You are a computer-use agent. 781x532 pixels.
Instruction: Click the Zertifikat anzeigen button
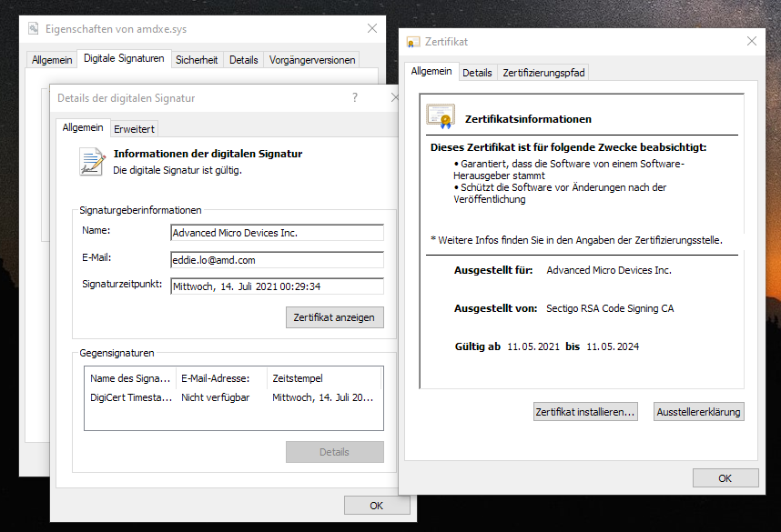pos(334,317)
